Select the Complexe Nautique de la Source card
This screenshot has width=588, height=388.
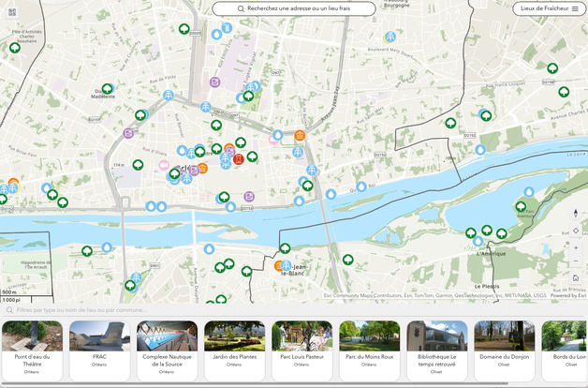point(167,351)
